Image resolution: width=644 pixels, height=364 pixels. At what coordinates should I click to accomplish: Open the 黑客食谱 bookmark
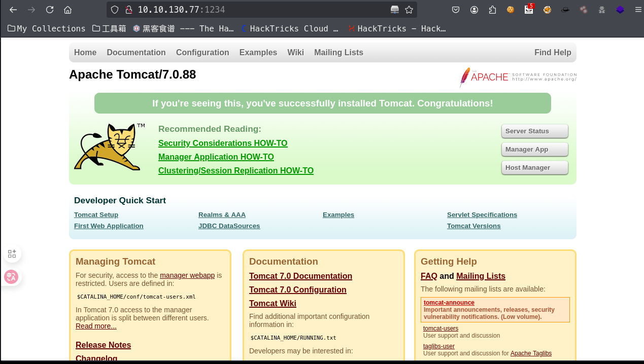click(183, 28)
